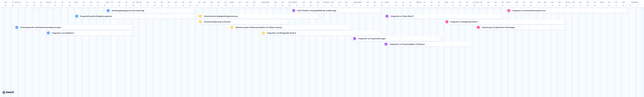Click the awork logo

8,92
